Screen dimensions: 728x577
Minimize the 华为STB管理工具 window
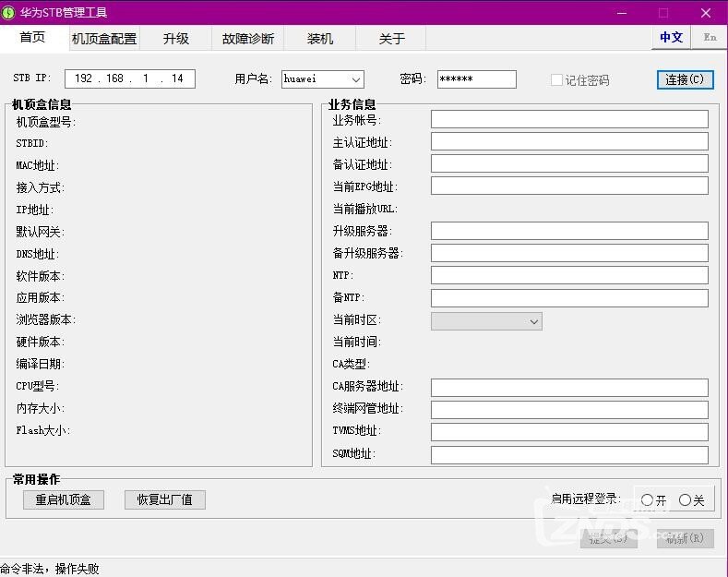(x=622, y=13)
